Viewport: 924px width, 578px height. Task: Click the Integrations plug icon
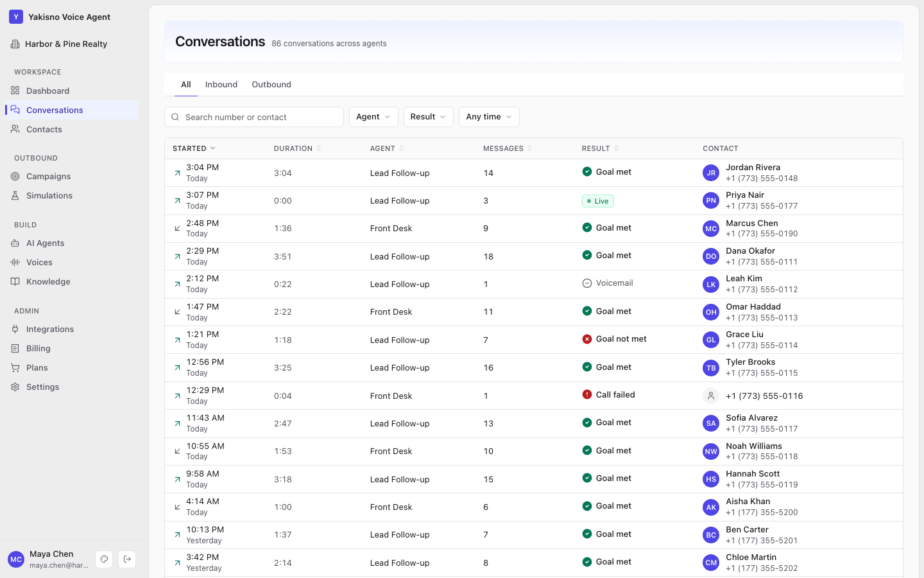click(15, 329)
